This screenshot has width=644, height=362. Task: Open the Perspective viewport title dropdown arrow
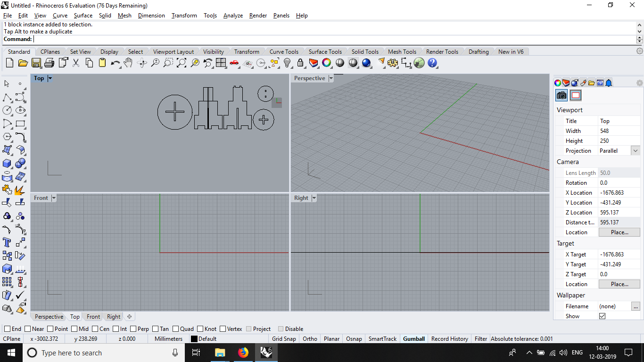331,78
